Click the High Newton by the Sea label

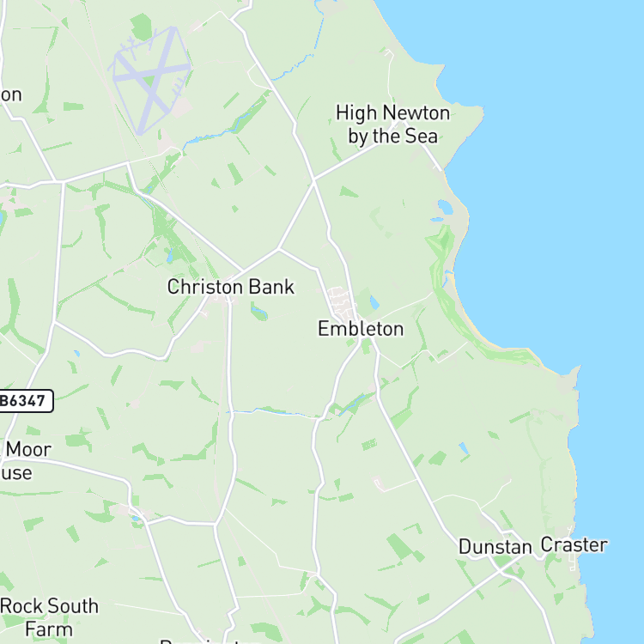[x=392, y=125]
